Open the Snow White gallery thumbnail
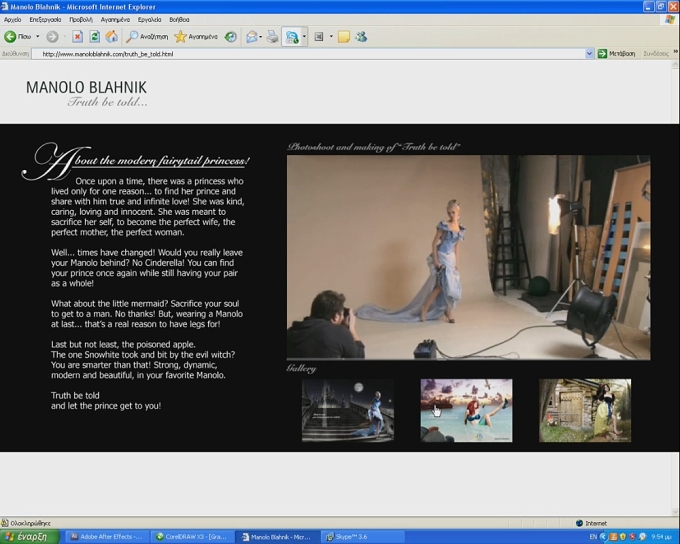680x544 pixels. click(585, 410)
